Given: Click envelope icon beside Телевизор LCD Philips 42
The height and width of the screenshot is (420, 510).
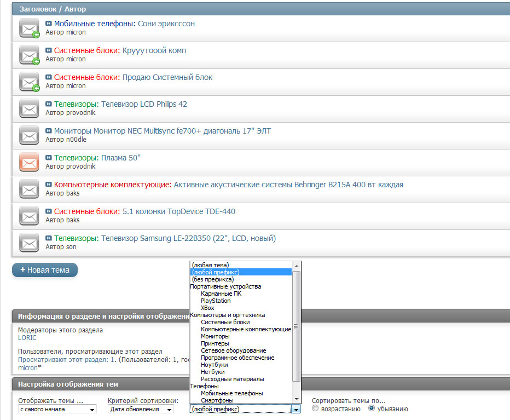Looking at the screenshot, I should point(29,108).
